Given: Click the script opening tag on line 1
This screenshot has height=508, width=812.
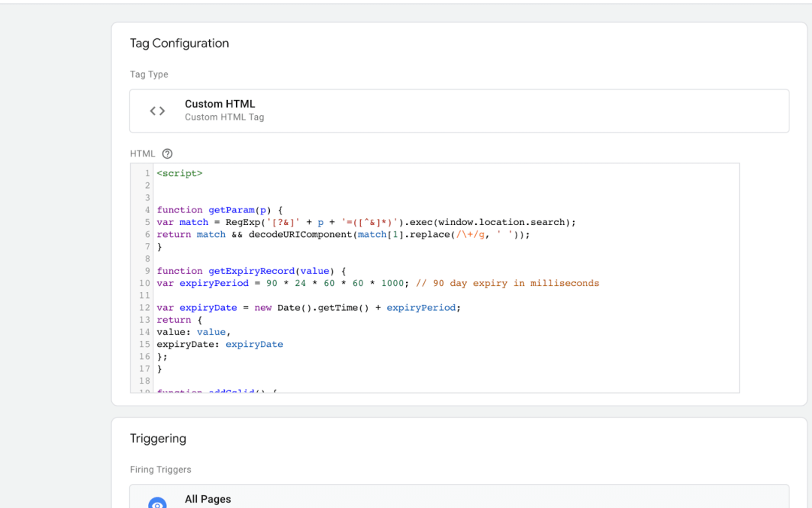Looking at the screenshot, I should click(179, 172).
